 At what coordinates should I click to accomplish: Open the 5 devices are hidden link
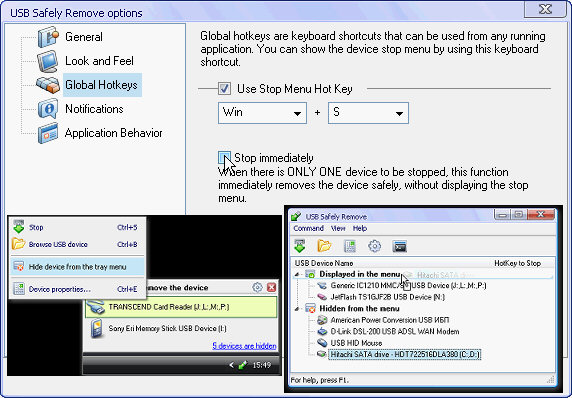(244, 345)
